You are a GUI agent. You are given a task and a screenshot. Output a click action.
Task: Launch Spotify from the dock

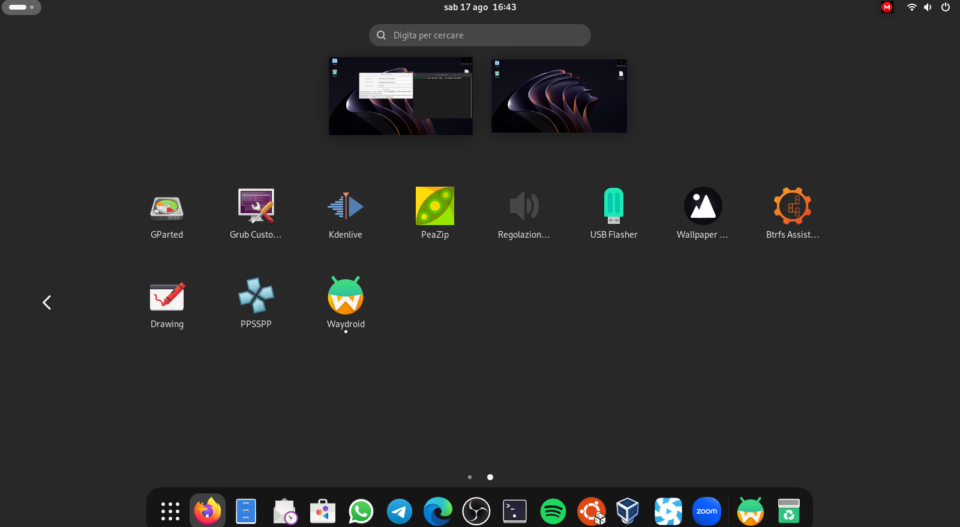click(553, 511)
